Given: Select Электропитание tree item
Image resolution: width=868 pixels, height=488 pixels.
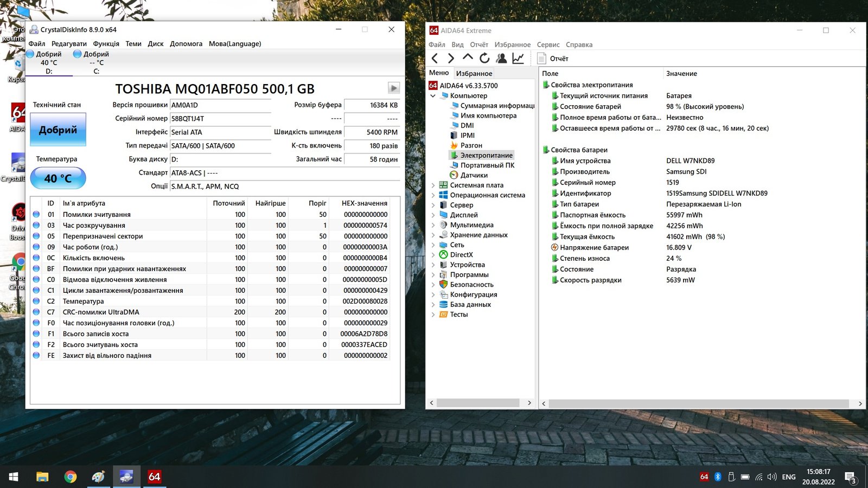Looking at the screenshot, I should 482,155.
